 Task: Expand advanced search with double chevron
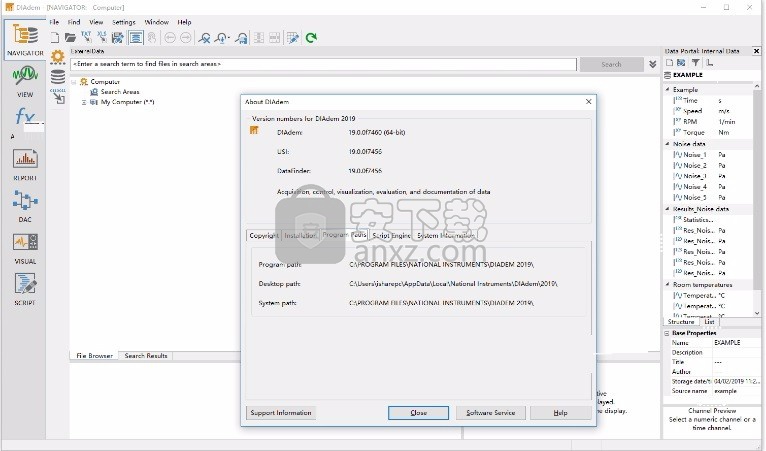[x=653, y=64]
